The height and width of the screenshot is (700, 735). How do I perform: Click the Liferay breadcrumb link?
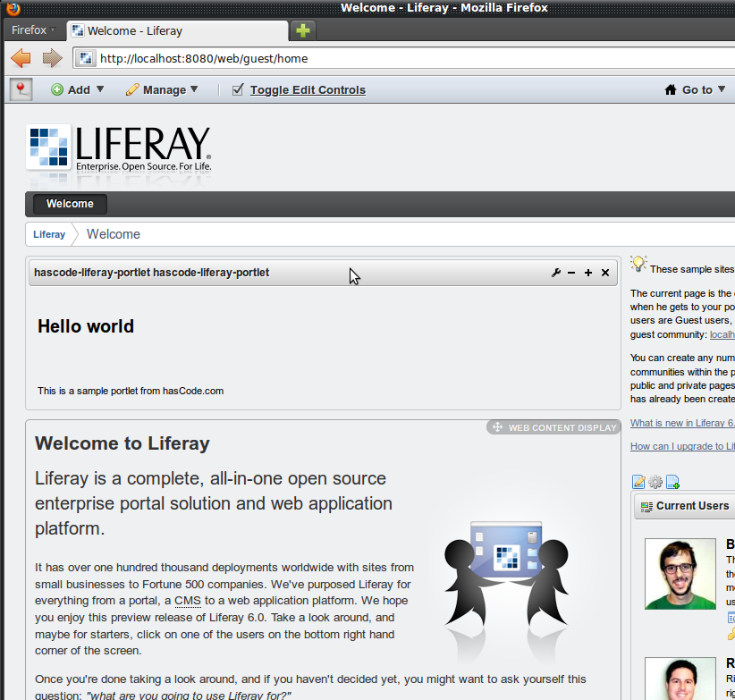[49, 234]
